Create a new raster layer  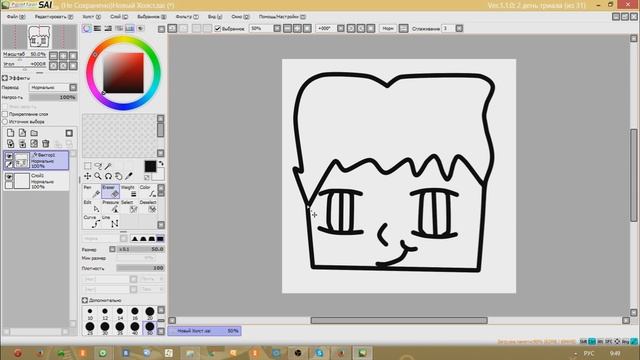(11, 133)
